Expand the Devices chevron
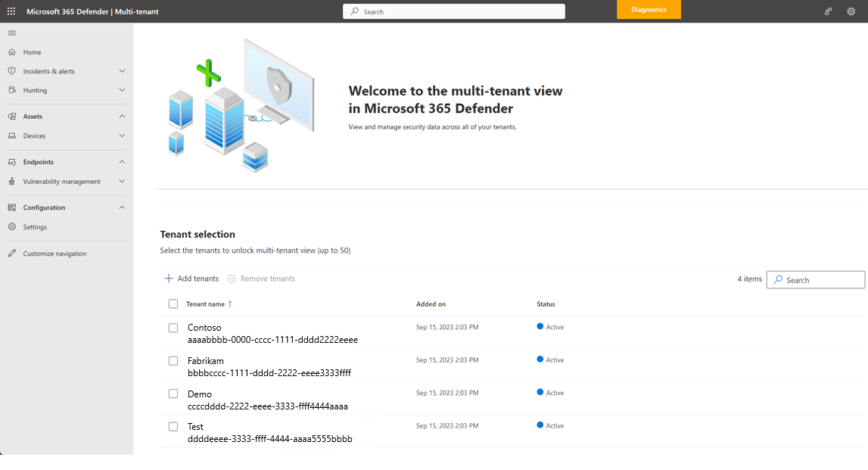This screenshot has width=868, height=470. 122,135
